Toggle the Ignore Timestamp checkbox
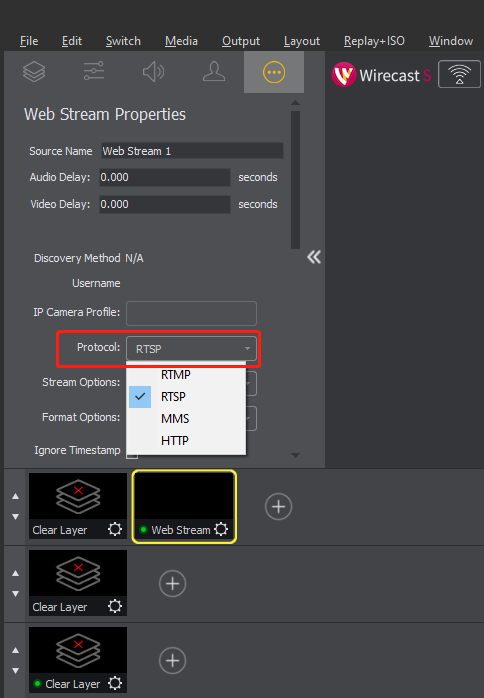 coord(132,456)
